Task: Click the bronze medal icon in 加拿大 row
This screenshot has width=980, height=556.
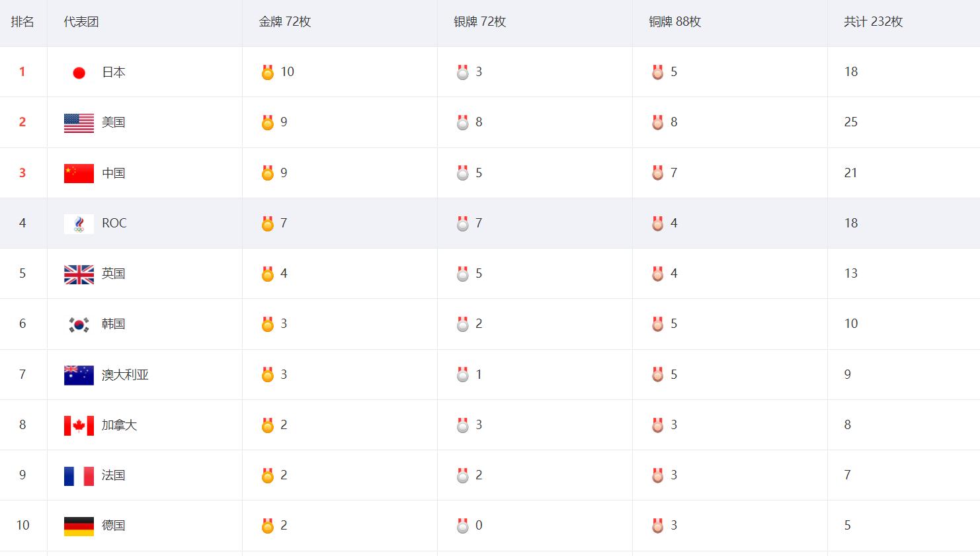Action: coord(658,425)
